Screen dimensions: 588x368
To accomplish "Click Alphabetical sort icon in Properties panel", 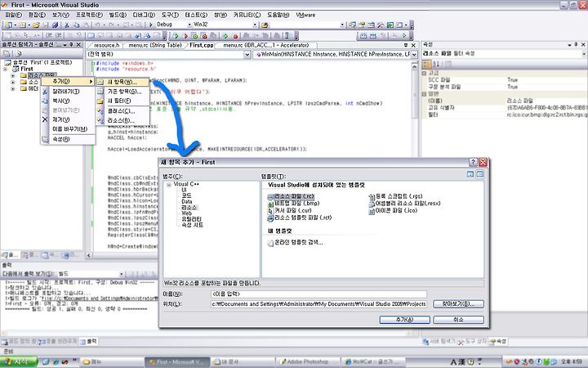I will (x=436, y=64).
